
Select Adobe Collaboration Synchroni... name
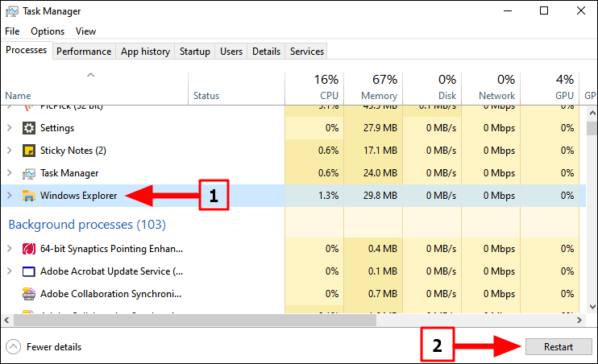tap(111, 294)
